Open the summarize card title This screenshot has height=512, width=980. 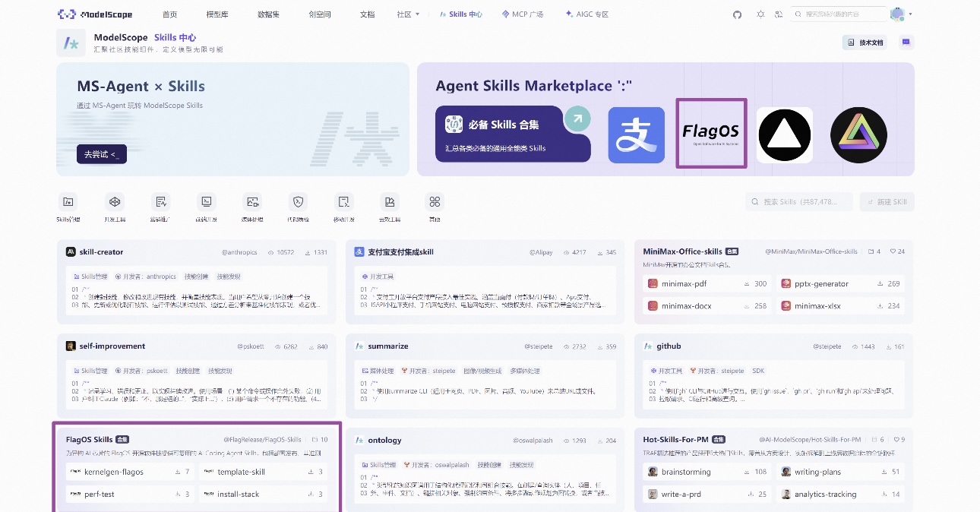pyautogui.click(x=388, y=346)
